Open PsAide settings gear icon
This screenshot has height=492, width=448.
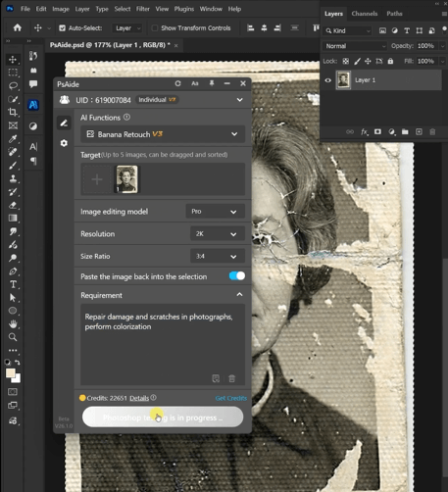(x=64, y=143)
